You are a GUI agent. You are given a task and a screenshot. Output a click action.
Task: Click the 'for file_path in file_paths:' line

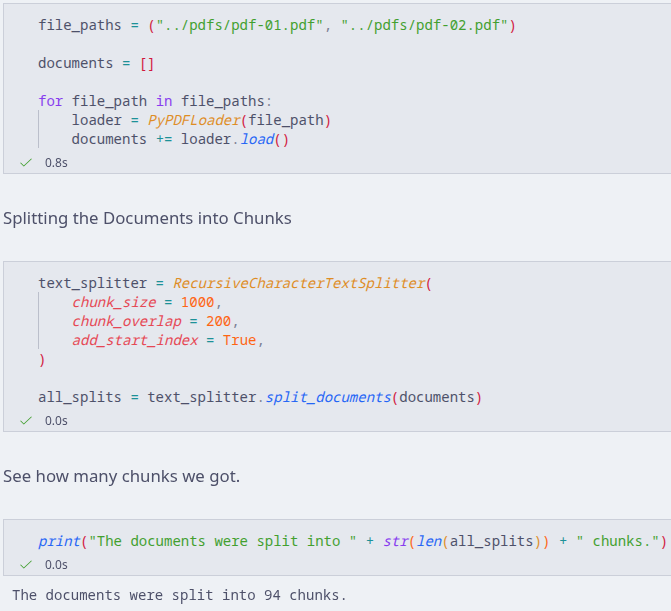tap(155, 101)
